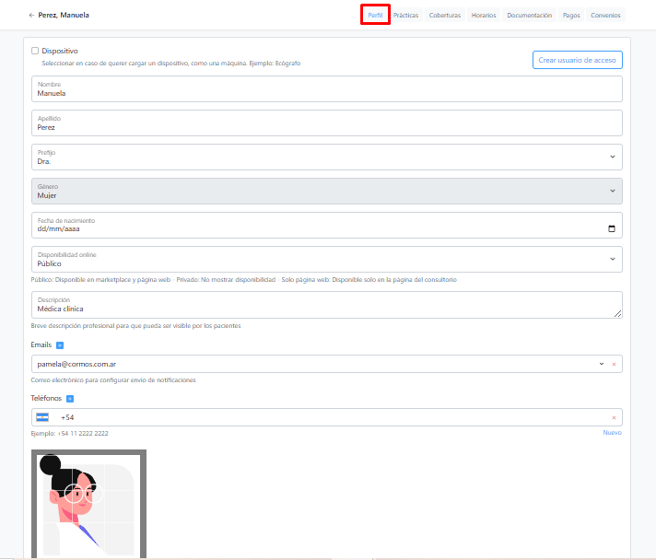Open the Argentina flag country selector

pyautogui.click(x=42, y=417)
